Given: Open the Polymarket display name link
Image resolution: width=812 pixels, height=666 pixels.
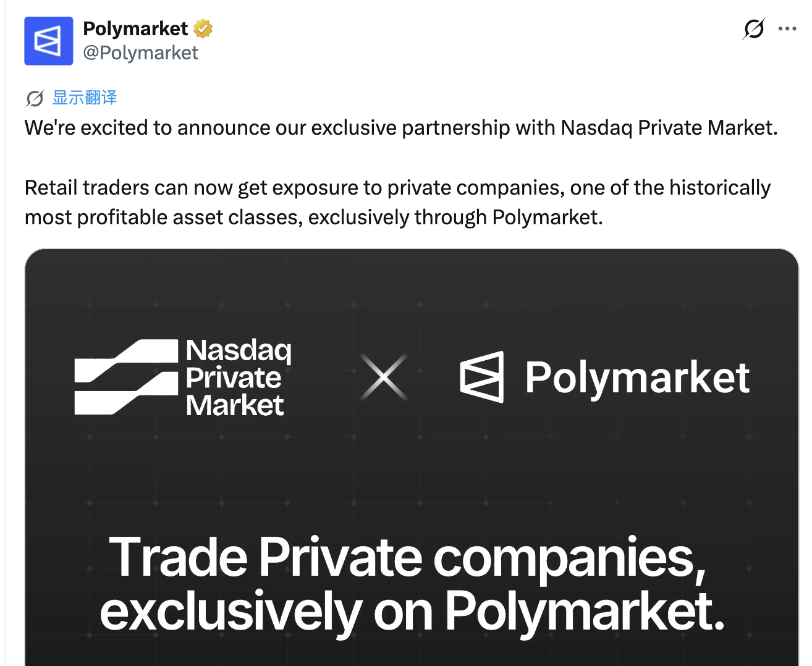Looking at the screenshot, I should tap(135, 28).
